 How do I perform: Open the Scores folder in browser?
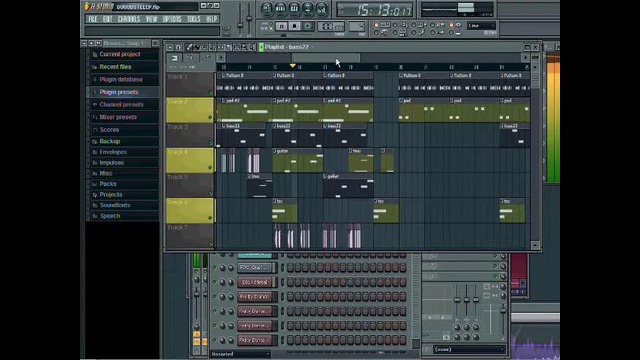point(109,130)
